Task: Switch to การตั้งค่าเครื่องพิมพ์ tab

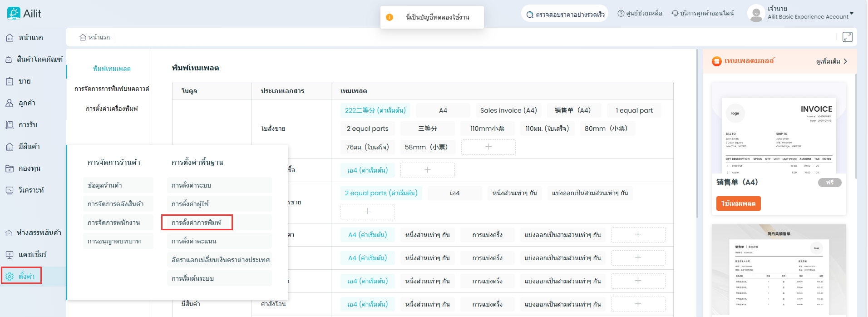Action: click(x=112, y=109)
